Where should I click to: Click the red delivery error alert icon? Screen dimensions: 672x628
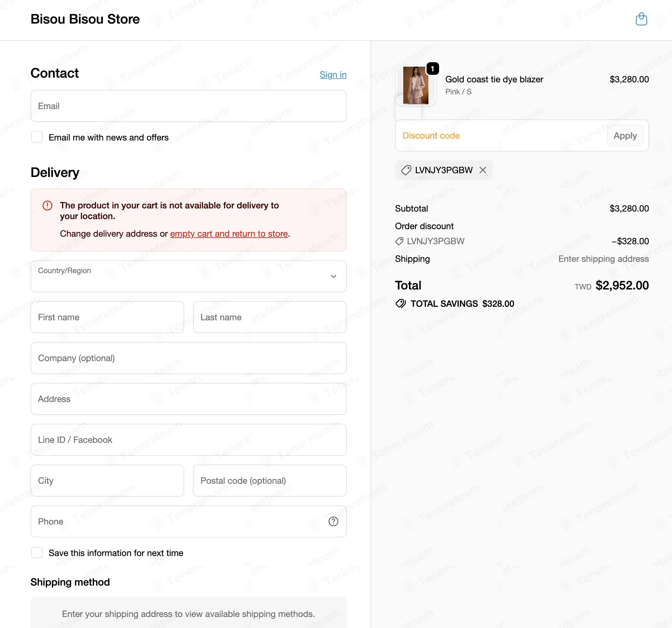point(47,206)
